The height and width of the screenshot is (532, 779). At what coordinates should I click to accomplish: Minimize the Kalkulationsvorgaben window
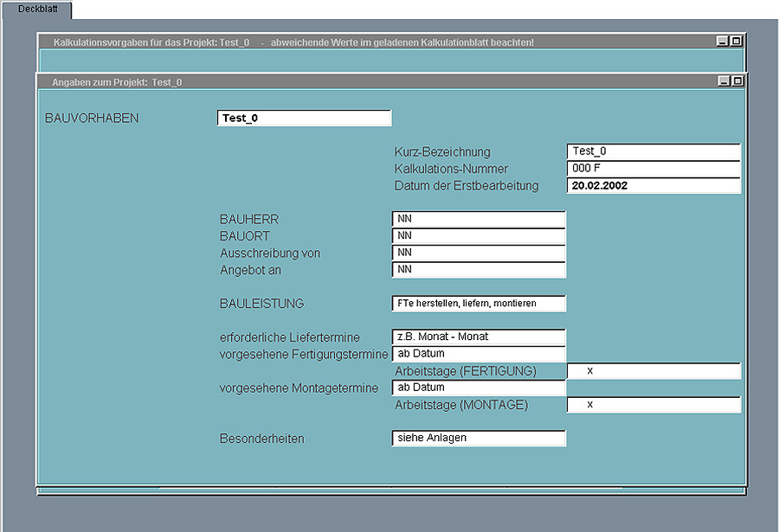tap(722, 42)
